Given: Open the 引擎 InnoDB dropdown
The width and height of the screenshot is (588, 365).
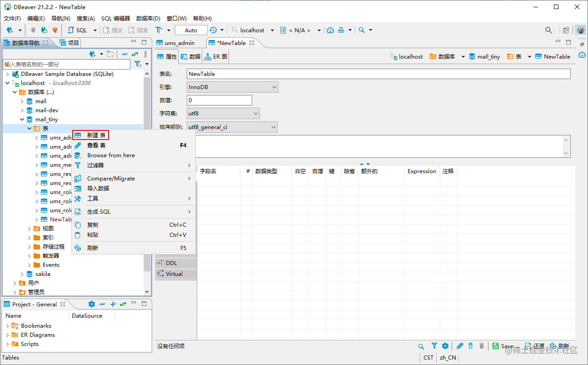Looking at the screenshot, I should click(233, 87).
